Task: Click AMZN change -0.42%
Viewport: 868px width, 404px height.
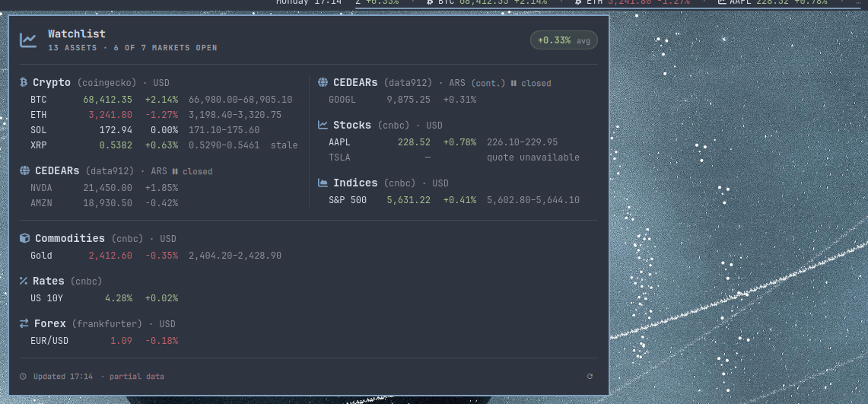Action: [161, 203]
